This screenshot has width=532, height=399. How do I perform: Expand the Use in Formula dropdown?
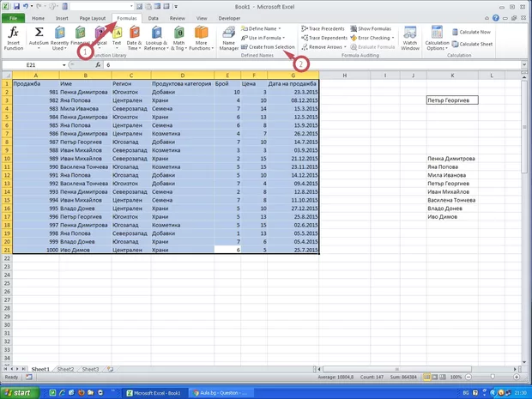click(x=264, y=38)
